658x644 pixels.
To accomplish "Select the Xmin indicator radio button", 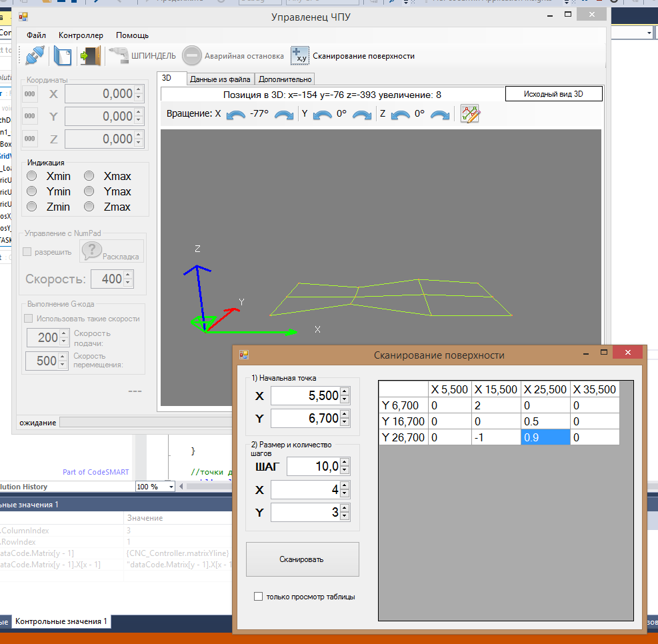I will coord(32,176).
